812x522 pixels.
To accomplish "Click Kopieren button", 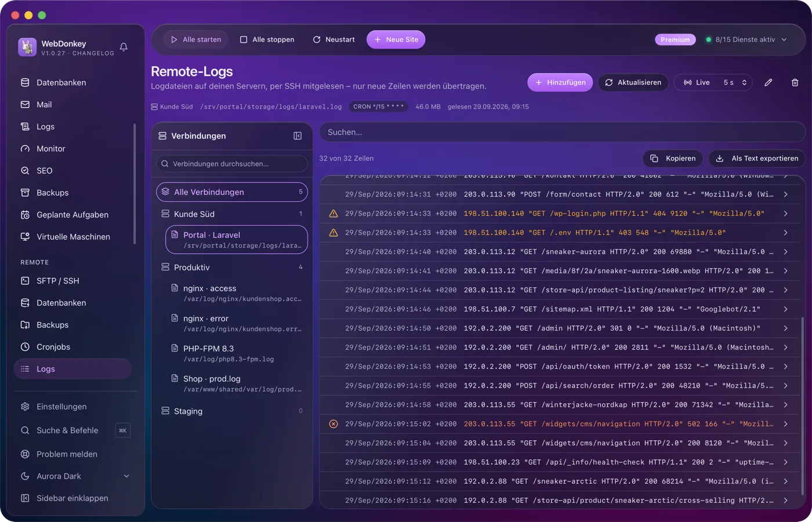I will pos(673,158).
